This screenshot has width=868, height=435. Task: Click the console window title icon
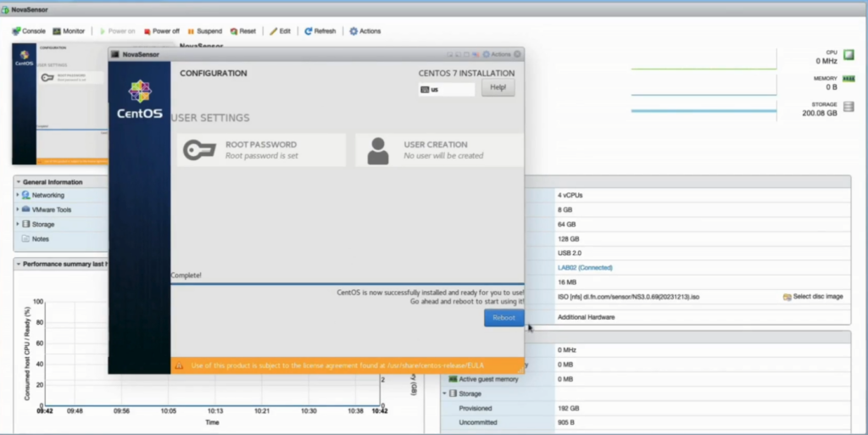pyautogui.click(x=115, y=54)
